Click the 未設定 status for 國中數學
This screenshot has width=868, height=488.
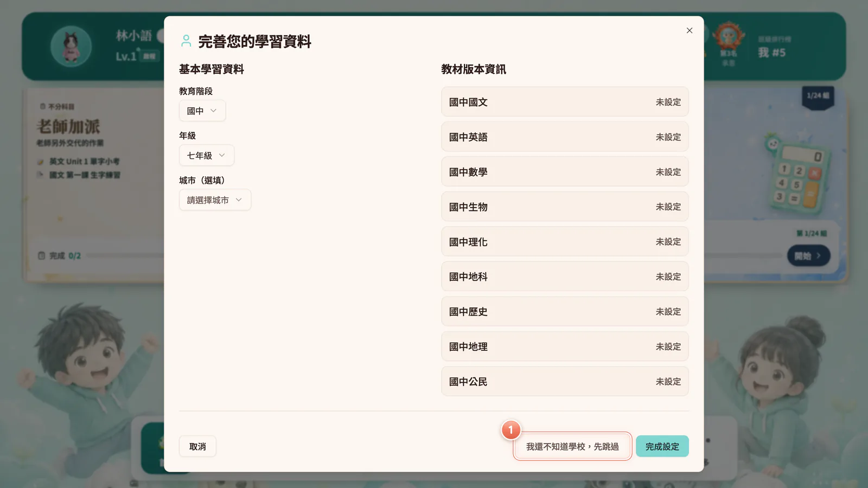668,172
